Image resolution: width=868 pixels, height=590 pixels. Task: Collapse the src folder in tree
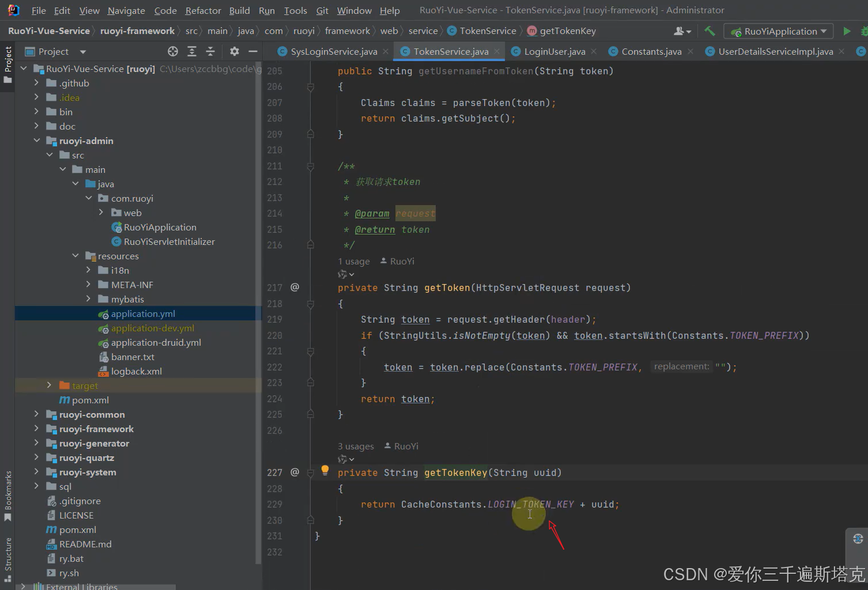(50, 155)
